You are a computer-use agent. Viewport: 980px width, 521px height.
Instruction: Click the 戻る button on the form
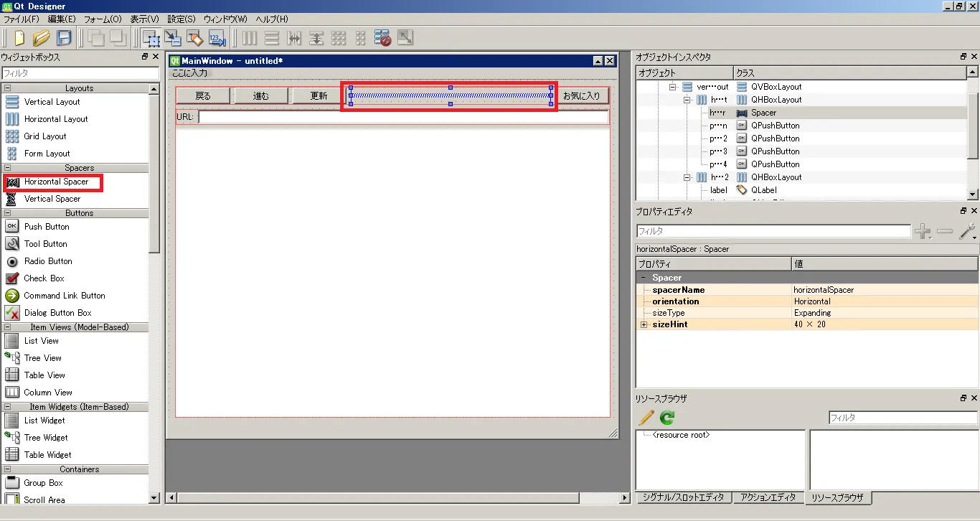coord(203,95)
